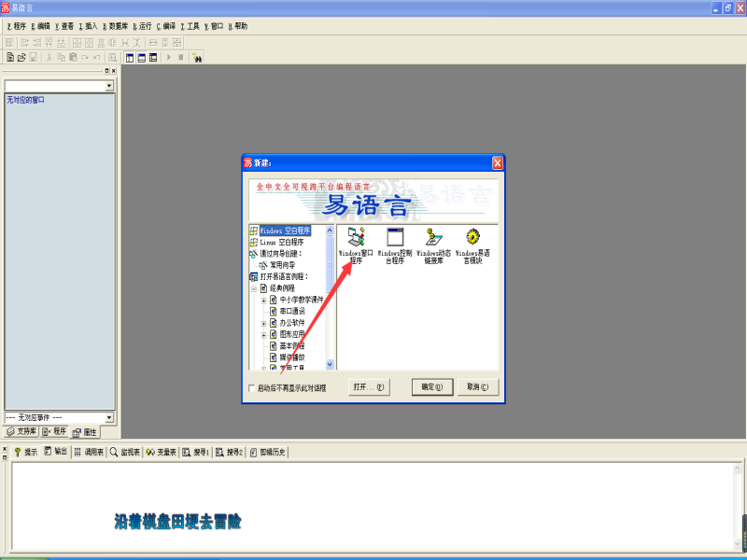Select the Windows控制台程序 project icon
The height and width of the screenshot is (560, 747).
395,245
